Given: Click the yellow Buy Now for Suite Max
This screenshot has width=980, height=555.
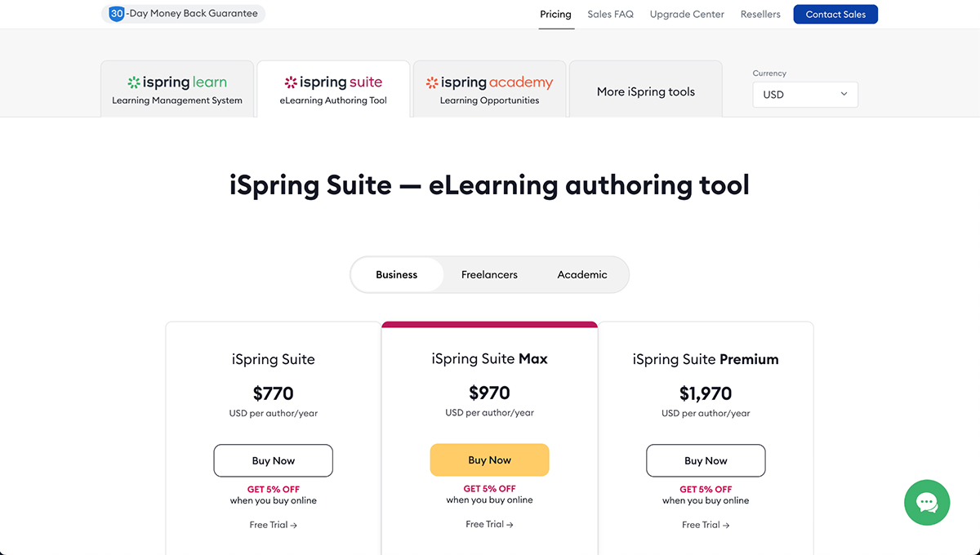Looking at the screenshot, I should (490, 460).
